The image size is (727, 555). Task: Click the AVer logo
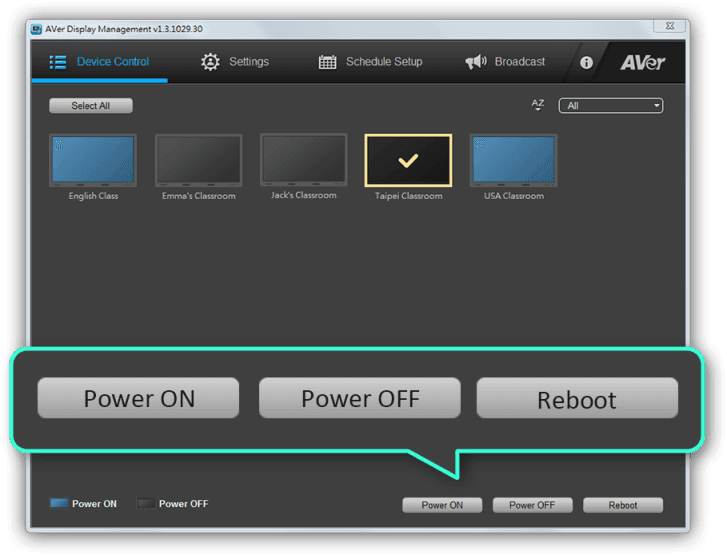[643, 62]
